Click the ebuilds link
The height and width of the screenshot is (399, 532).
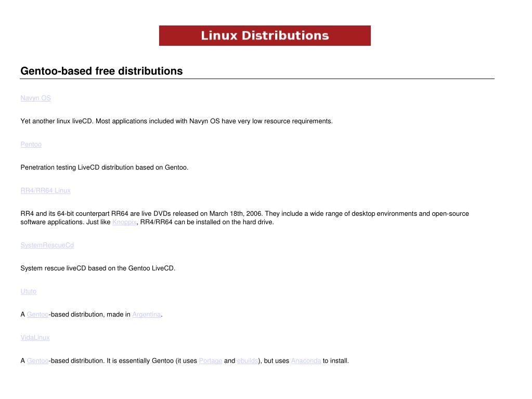pos(248,361)
